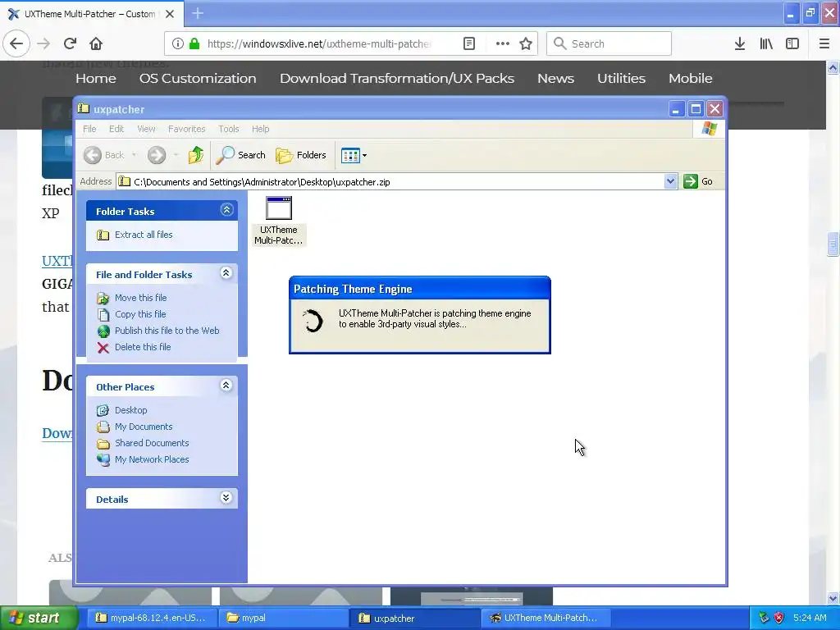Open the browser home page
The height and width of the screenshot is (630, 840).
(x=96, y=43)
